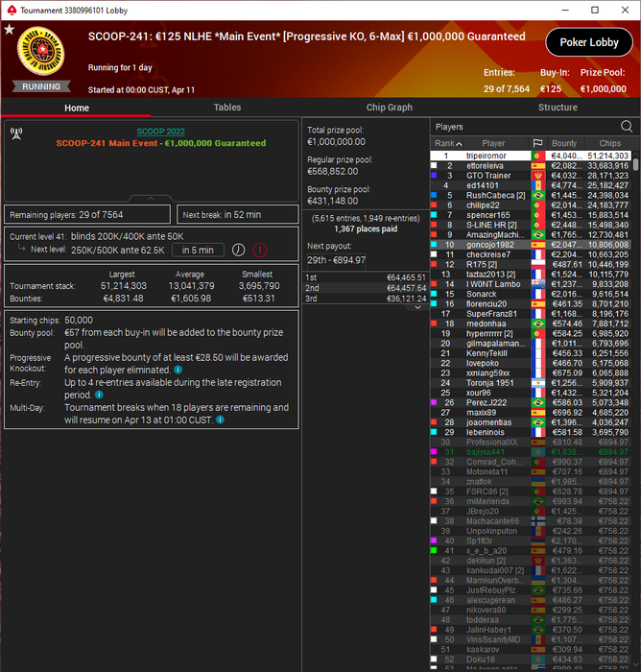Click the SCOOP tournament logo badge

pyautogui.click(x=41, y=51)
